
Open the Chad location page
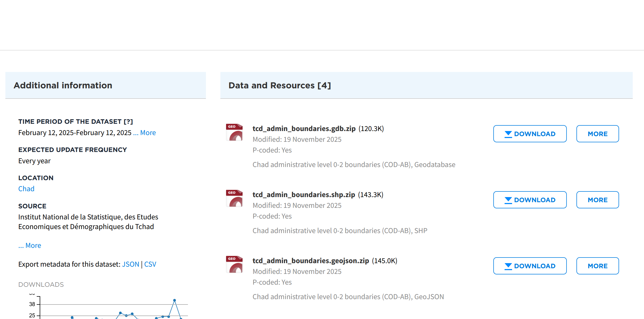click(26, 189)
